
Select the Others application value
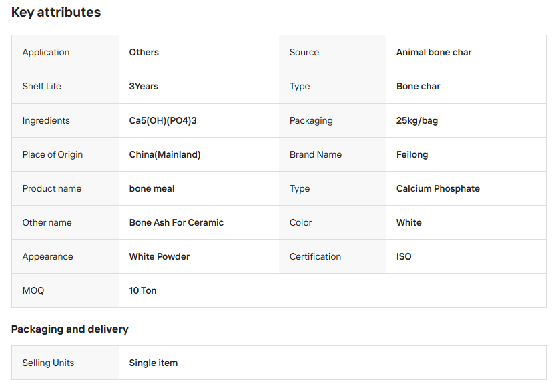[x=144, y=52]
